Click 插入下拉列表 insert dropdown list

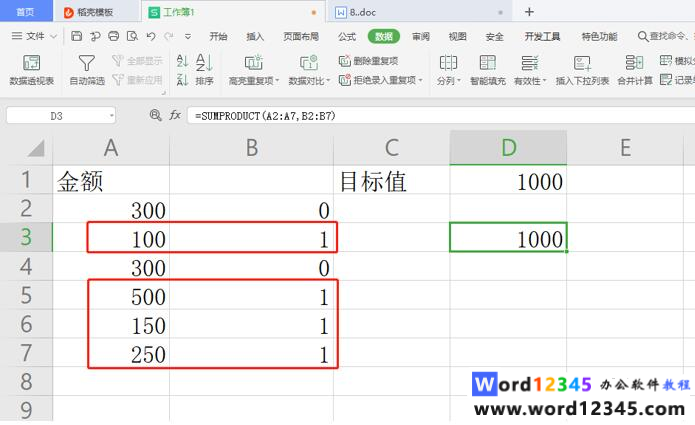[582, 69]
